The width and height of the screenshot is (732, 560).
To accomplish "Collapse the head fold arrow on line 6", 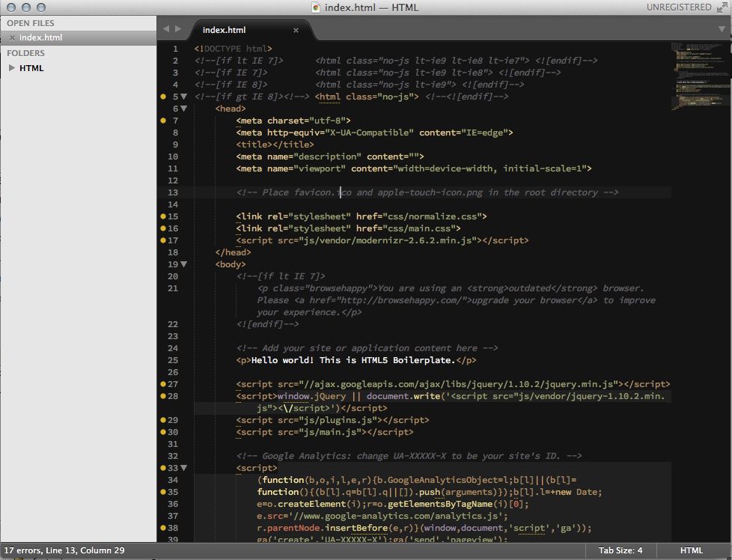I will (x=184, y=109).
